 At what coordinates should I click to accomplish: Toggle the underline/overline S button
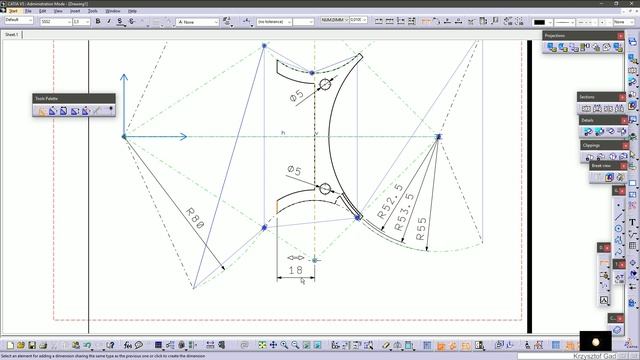[120, 21]
